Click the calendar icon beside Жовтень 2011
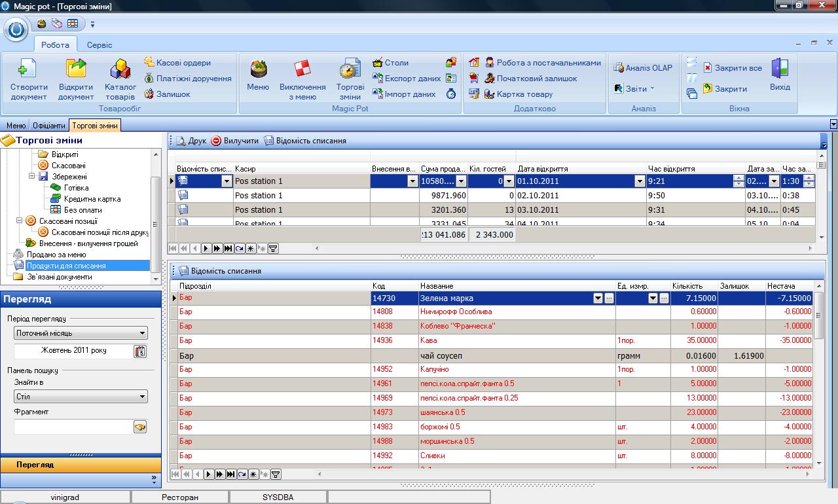 [140, 351]
